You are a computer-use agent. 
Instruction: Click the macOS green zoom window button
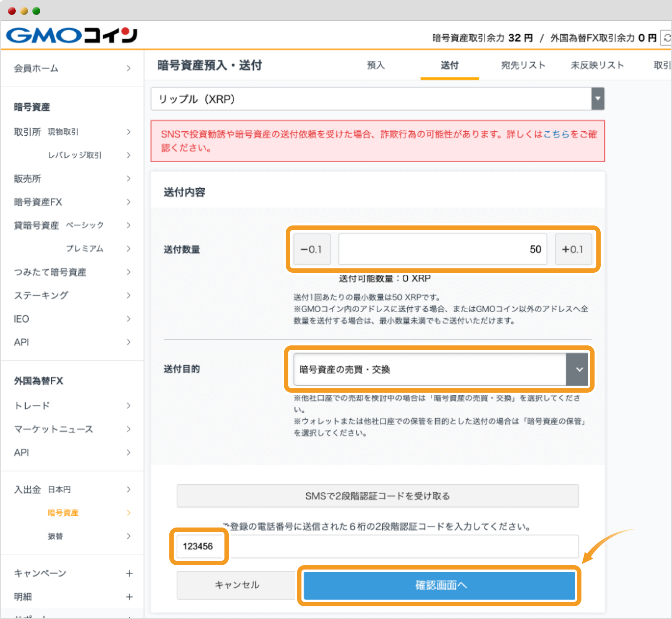pos(36,11)
